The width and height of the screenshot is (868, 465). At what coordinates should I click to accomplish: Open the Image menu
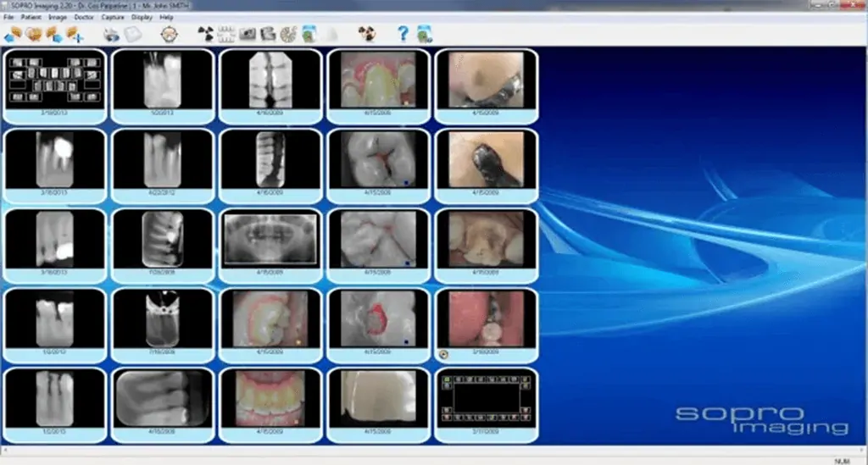(58, 17)
